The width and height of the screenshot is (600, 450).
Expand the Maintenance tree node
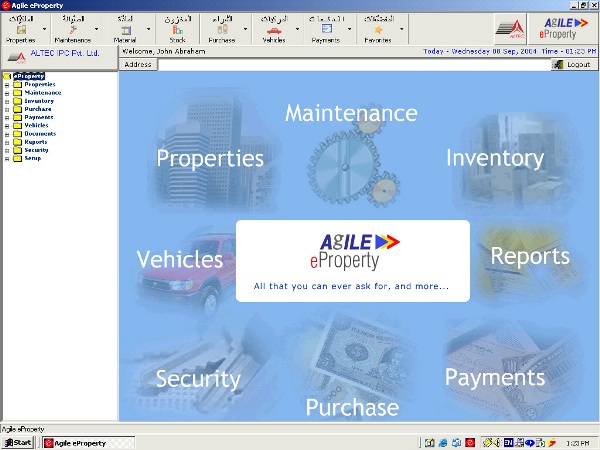7,93
